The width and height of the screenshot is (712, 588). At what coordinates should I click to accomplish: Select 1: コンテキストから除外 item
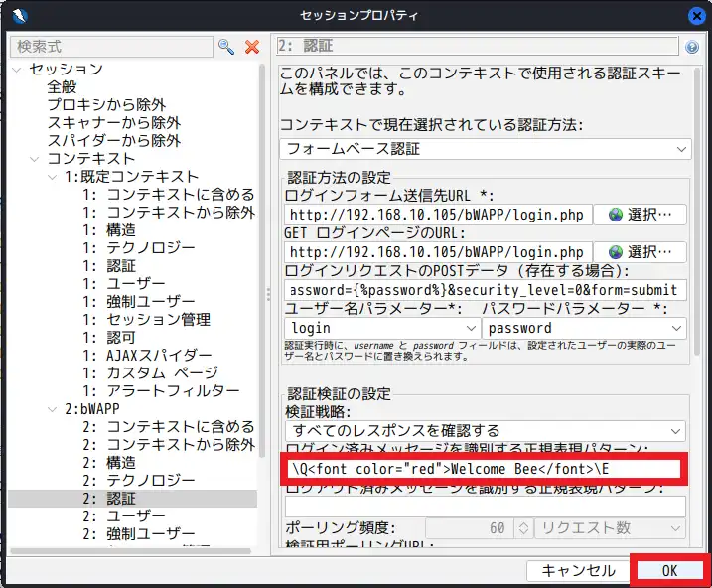click(x=169, y=213)
